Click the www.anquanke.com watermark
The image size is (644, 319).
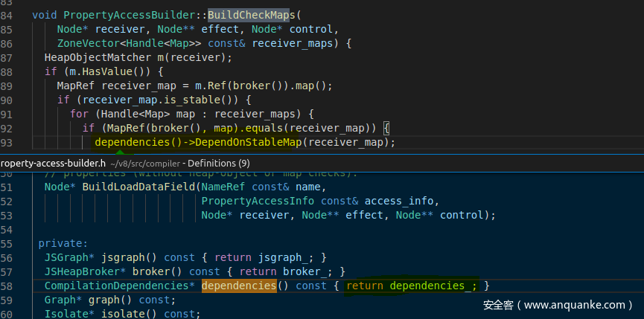click(557, 305)
